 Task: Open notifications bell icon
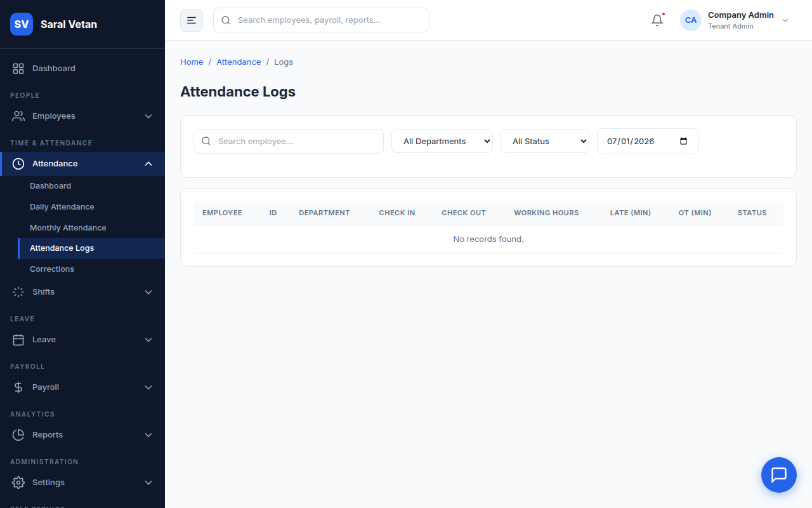[x=657, y=20]
